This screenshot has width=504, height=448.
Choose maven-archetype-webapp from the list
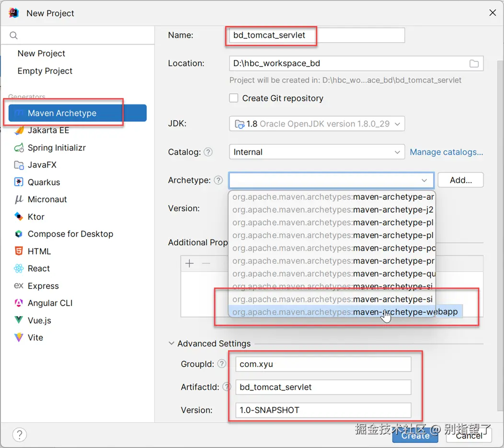click(x=345, y=312)
